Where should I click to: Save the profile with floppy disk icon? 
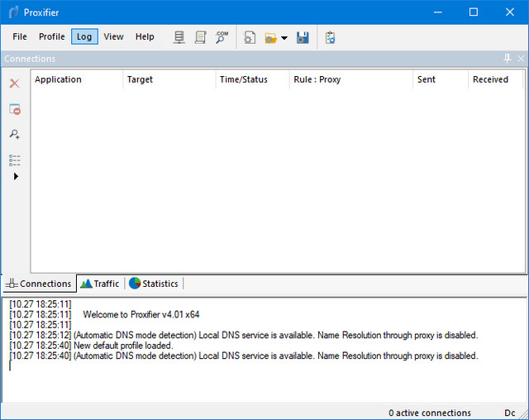pyautogui.click(x=303, y=37)
